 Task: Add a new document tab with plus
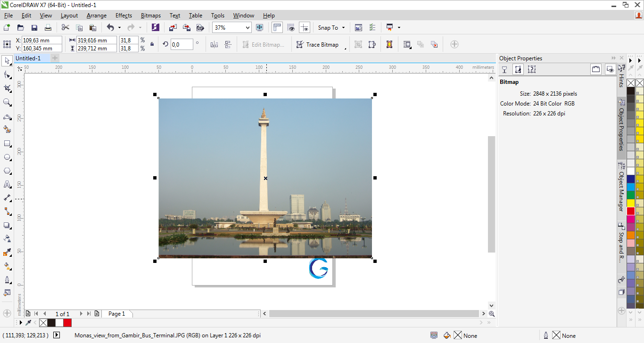(55, 58)
